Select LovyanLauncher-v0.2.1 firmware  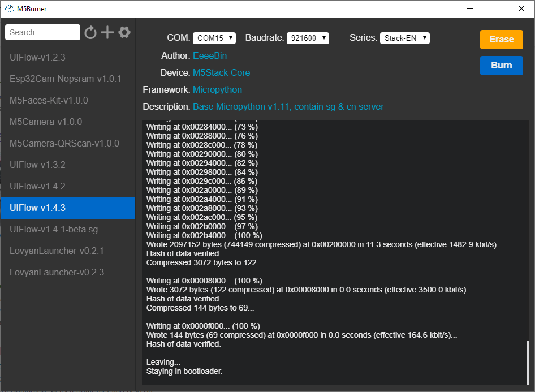[68, 251]
